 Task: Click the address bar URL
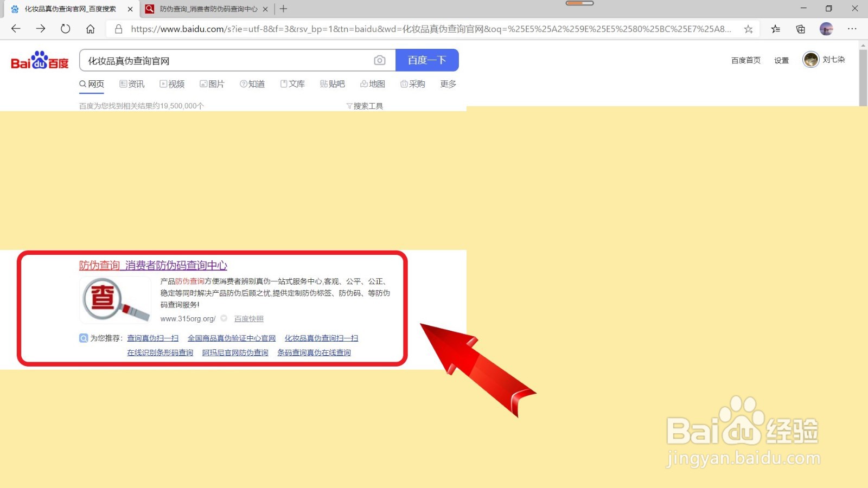431,29
